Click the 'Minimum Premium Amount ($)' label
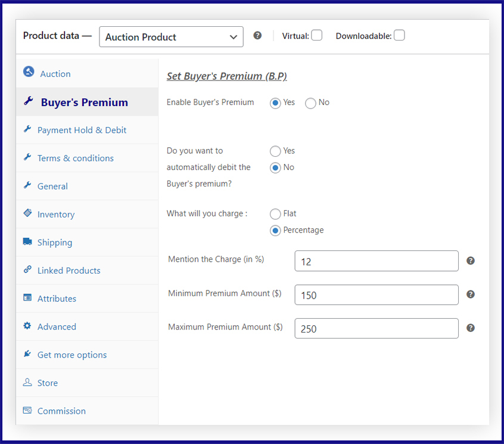Viewport: 504px width, 444px height. pyautogui.click(x=225, y=293)
